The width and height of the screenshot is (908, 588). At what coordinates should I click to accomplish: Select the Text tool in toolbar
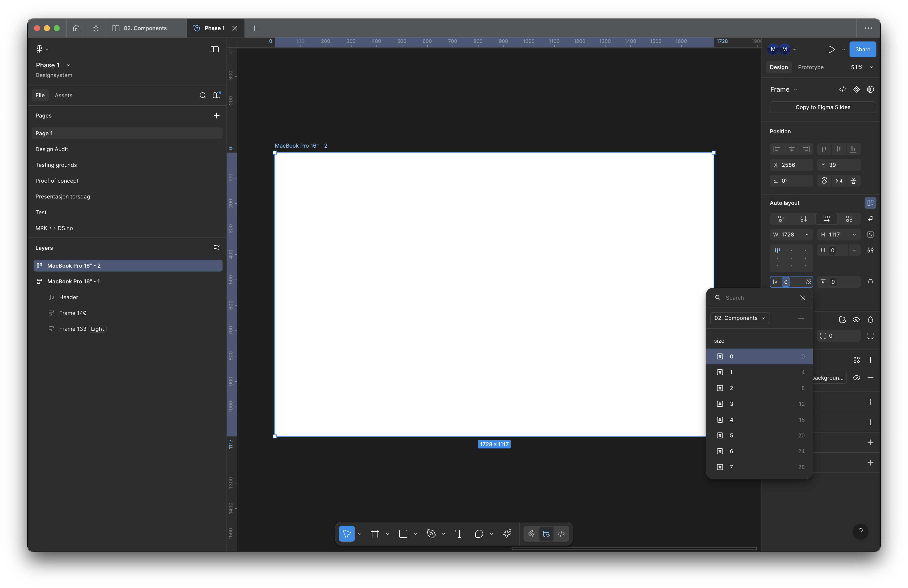pos(459,533)
